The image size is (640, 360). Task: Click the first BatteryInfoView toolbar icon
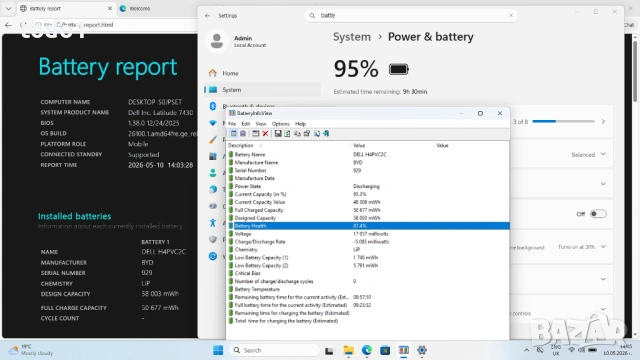pos(233,133)
